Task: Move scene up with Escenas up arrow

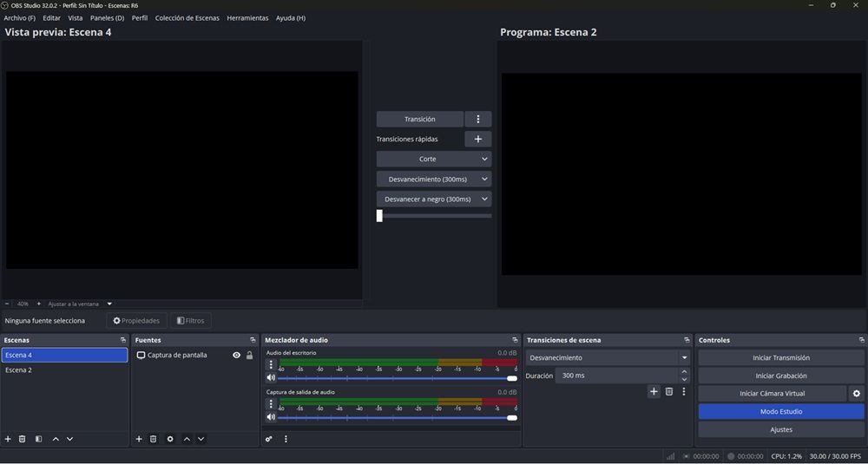Action: (x=56, y=439)
